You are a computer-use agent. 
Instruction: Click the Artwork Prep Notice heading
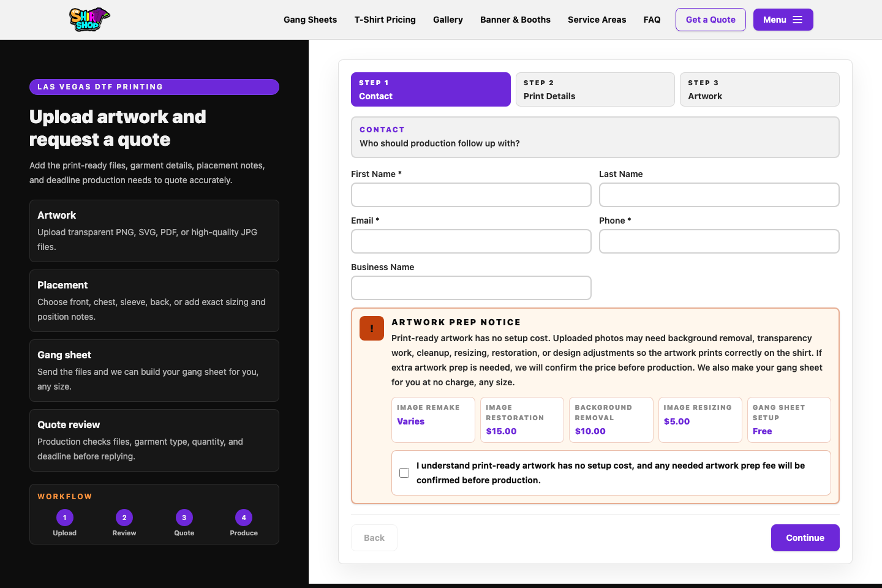coord(456,322)
